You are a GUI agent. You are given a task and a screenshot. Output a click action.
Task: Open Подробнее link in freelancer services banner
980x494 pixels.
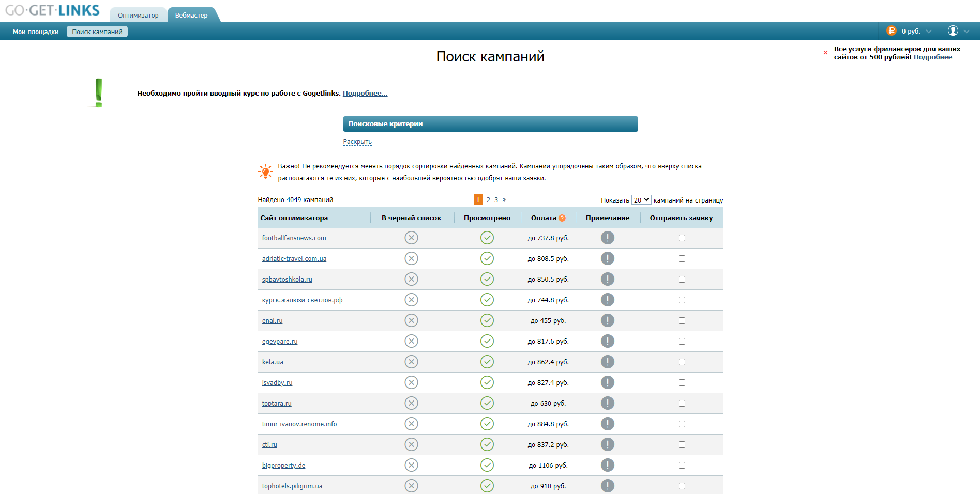(933, 57)
